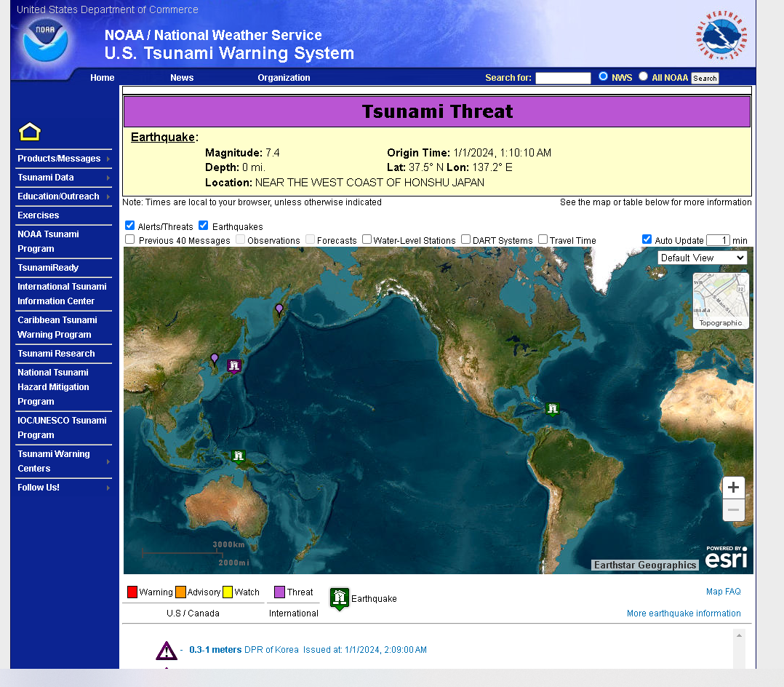The image size is (784, 687).
Task: Open Exercises in sidebar
Action: tap(38, 215)
